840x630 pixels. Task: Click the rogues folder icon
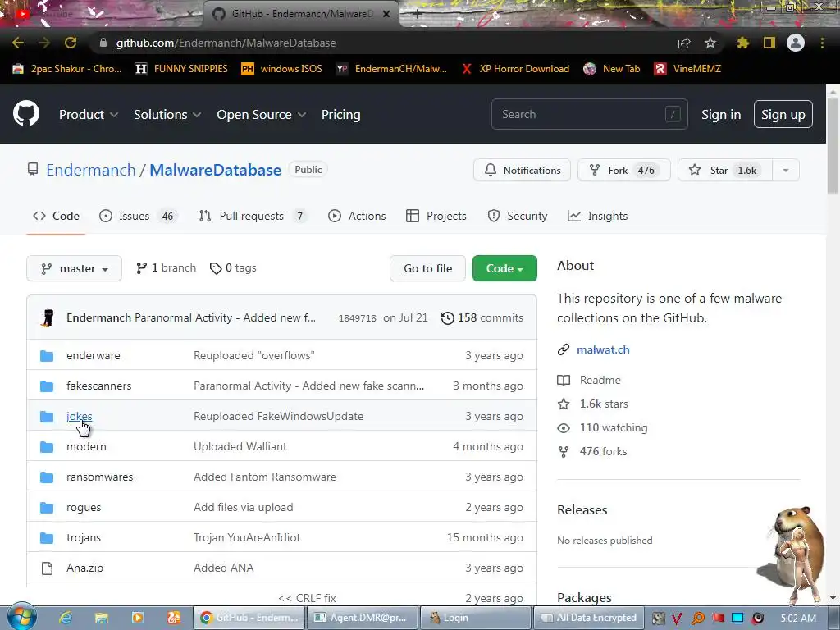coord(47,507)
